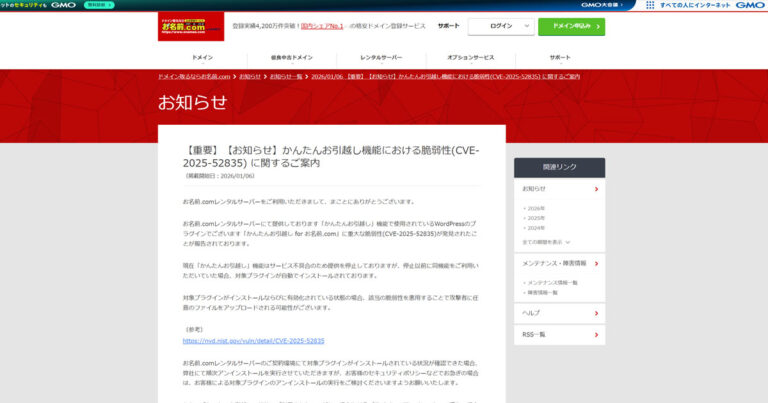Click the green badge beside top-left GMO logo
The height and width of the screenshot is (403, 768).
97,5
